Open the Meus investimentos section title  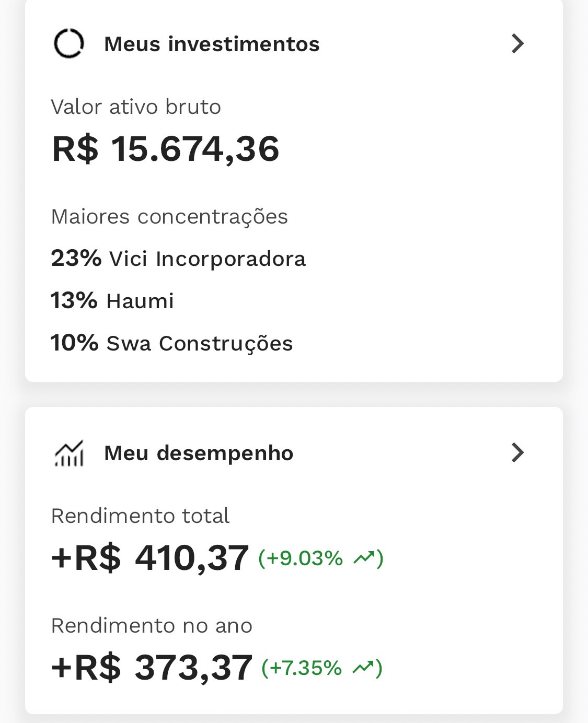pyautogui.click(x=212, y=44)
